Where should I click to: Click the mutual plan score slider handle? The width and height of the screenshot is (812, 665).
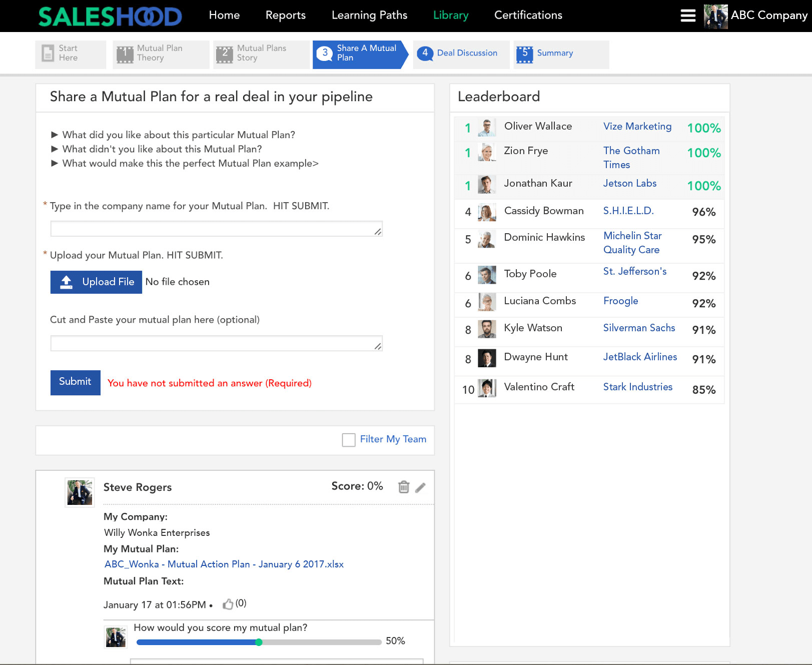(x=259, y=642)
